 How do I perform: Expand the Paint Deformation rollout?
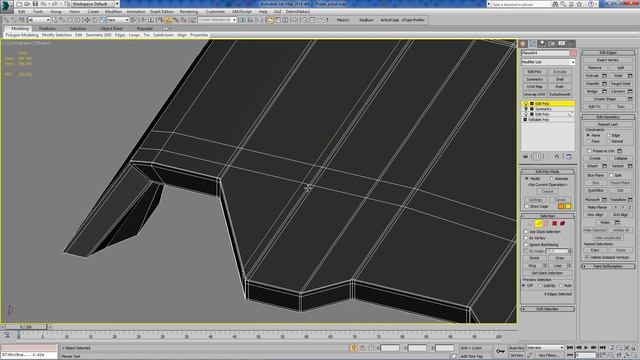pos(608,266)
